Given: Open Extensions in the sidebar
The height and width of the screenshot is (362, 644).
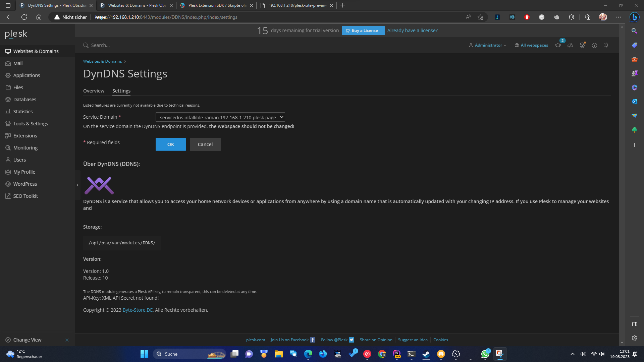Looking at the screenshot, I should [x=25, y=136].
